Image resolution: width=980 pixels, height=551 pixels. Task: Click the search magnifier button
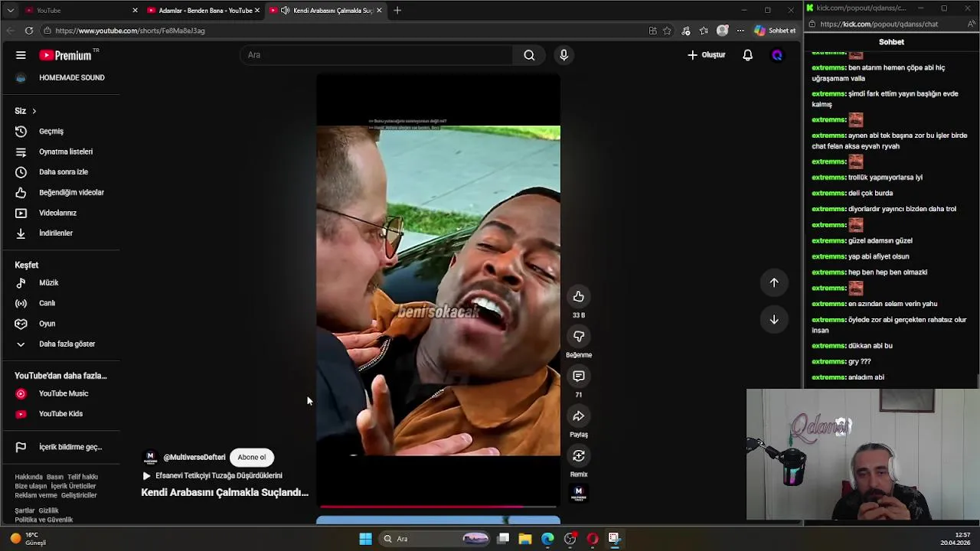pos(529,55)
